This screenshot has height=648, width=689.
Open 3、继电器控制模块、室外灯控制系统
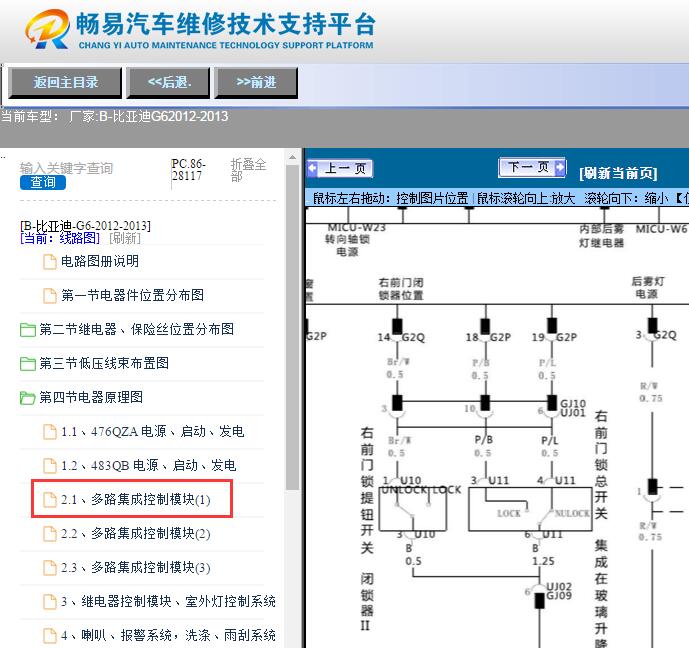pos(168,601)
